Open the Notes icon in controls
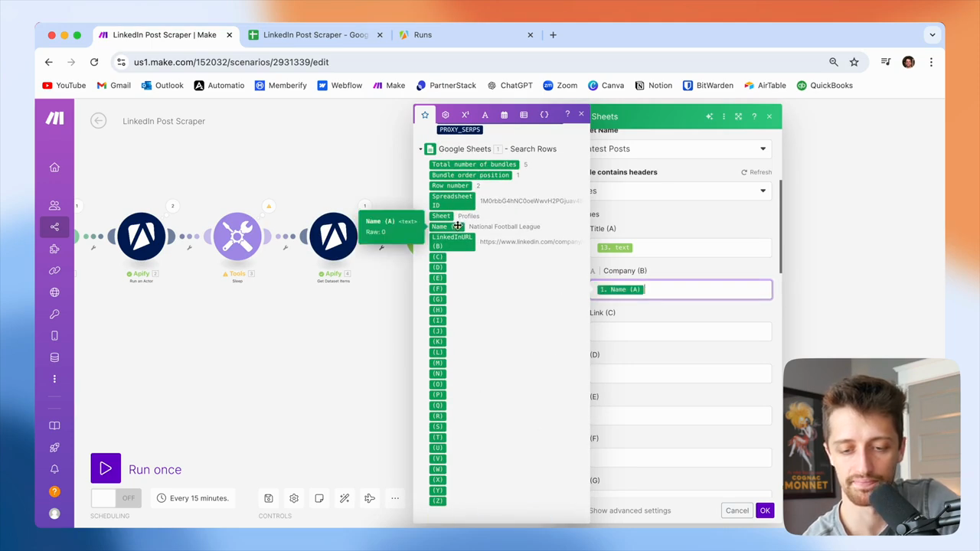Screen dimensions: 980x551 click(319, 498)
